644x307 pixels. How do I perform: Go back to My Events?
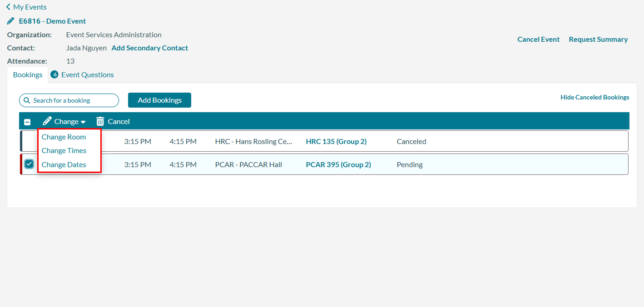[30, 7]
